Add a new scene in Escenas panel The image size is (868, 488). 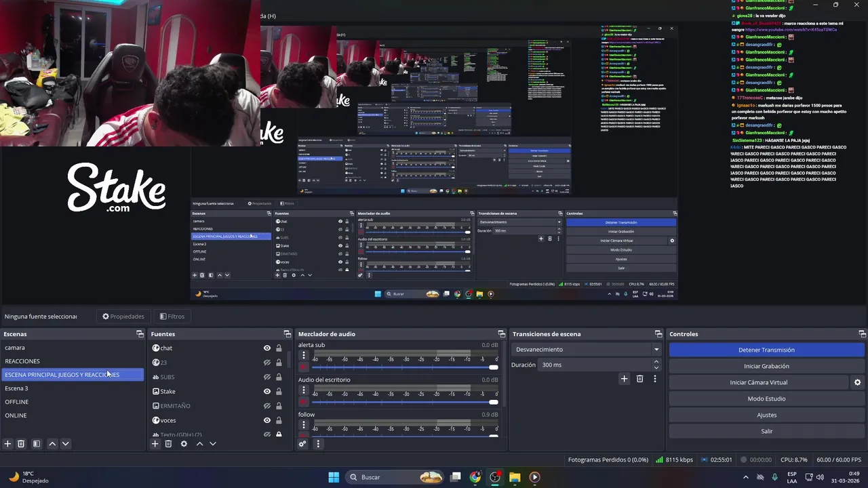(x=7, y=444)
